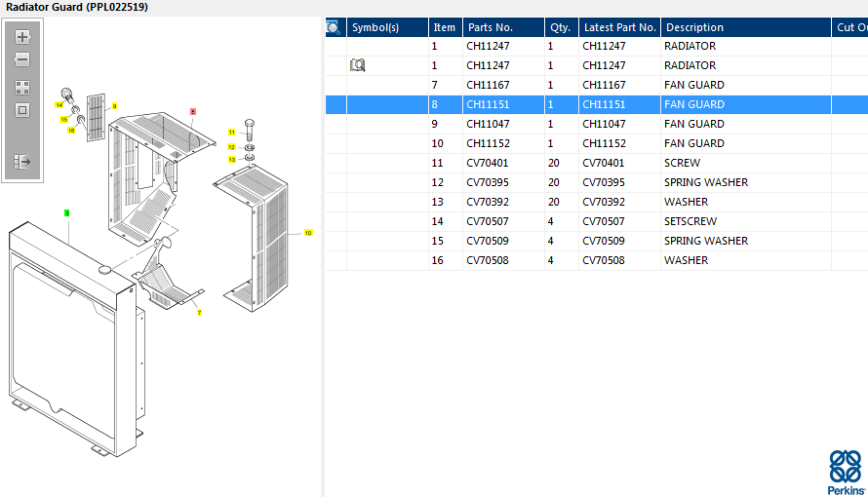This screenshot has height=497, width=868.
Task: Select callout 15 label on the diagram
Action: [64, 120]
